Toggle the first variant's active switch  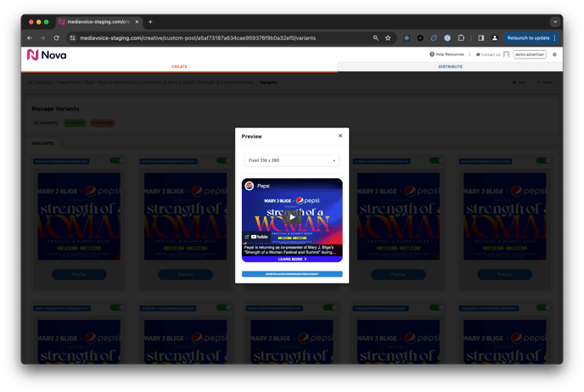115,160
